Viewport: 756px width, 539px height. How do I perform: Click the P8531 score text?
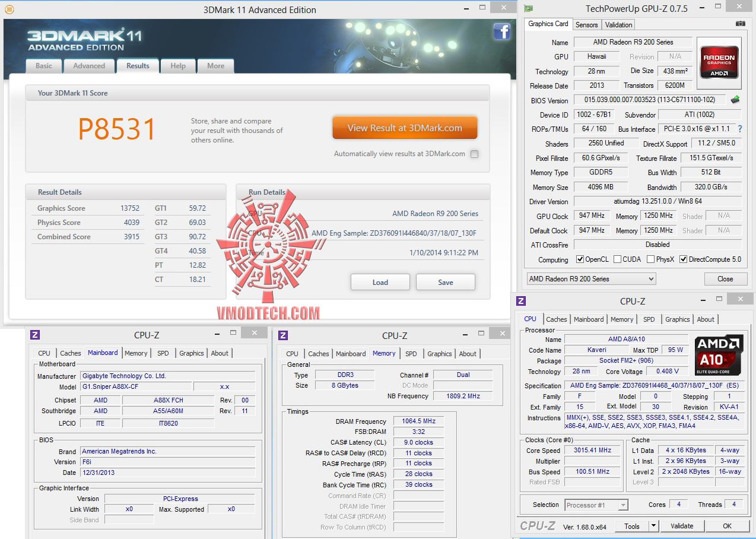(x=117, y=129)
